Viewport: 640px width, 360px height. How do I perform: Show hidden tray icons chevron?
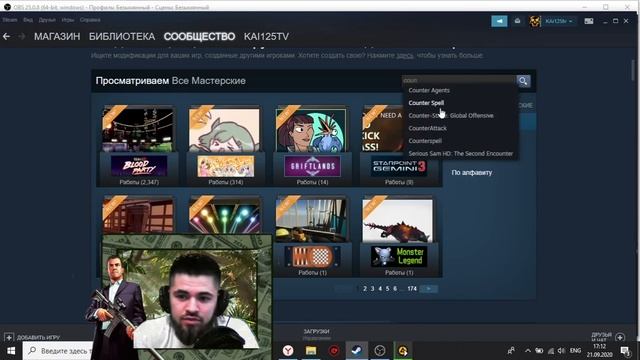[x=528, y=351]
